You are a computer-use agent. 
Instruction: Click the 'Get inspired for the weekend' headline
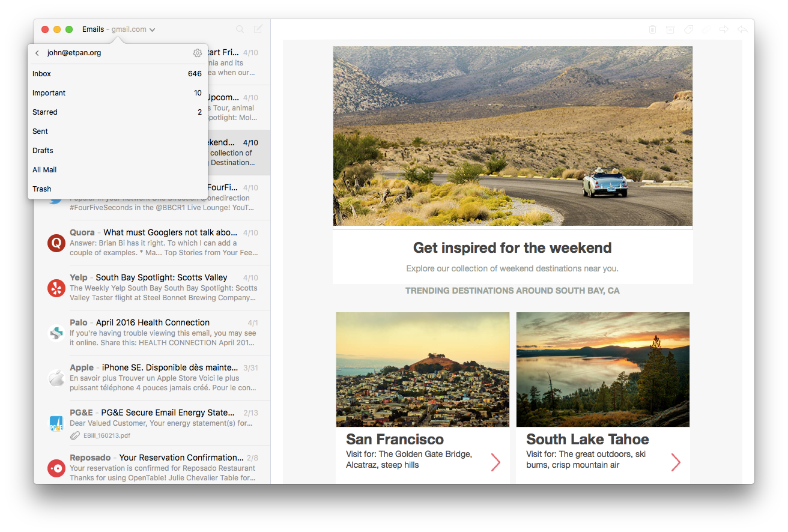click(x=512, y=248)
